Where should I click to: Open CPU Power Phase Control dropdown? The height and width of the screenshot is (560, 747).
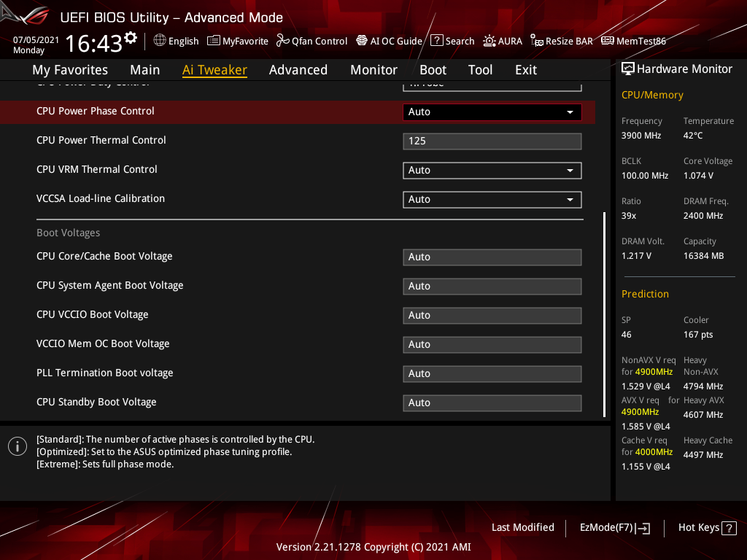(492, 112)
